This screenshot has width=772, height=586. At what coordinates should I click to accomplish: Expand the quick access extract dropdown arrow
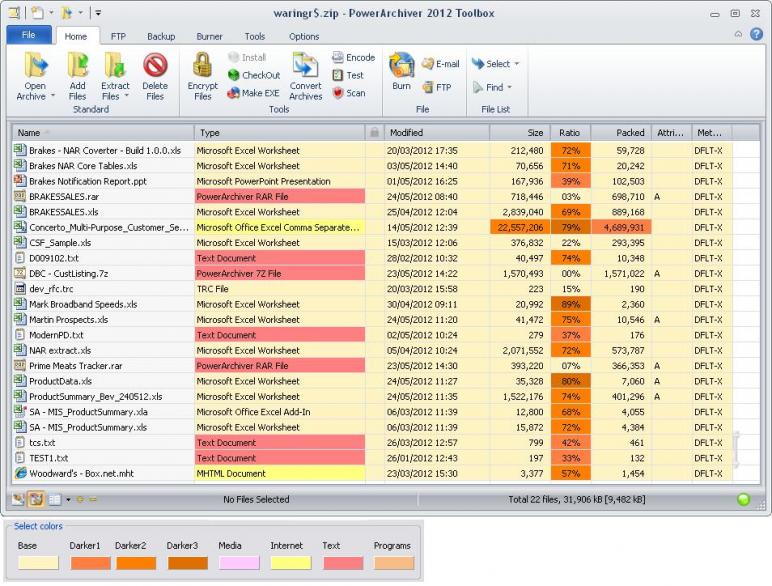tap(80, 13)
